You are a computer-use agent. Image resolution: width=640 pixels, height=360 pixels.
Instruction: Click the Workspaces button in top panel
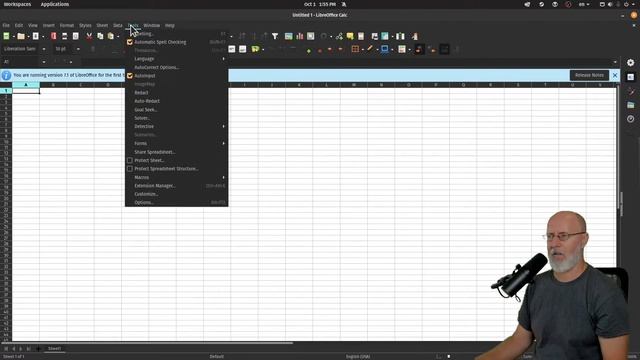point(17,4)
